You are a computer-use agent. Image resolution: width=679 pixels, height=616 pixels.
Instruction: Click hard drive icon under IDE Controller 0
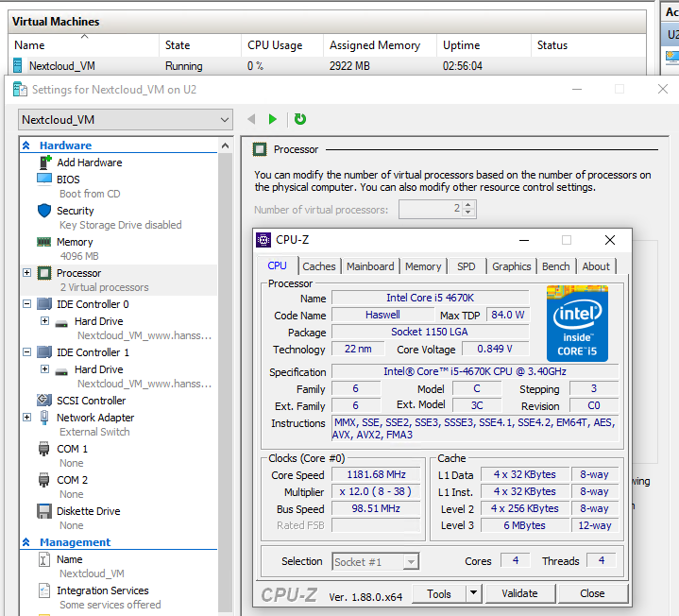61,323
